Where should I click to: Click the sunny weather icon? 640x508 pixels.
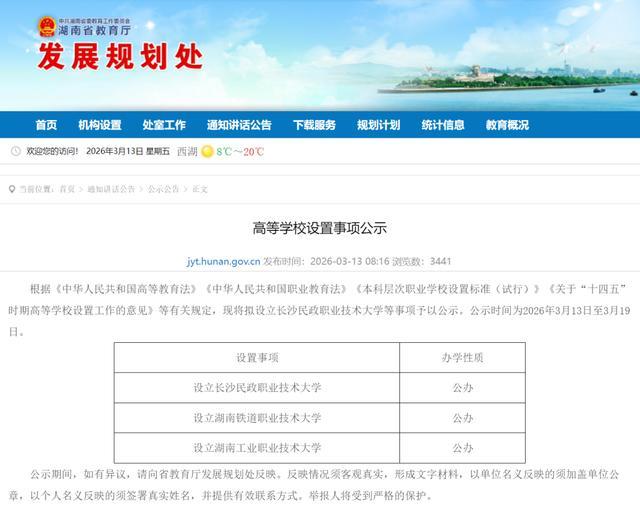(208, 151)
